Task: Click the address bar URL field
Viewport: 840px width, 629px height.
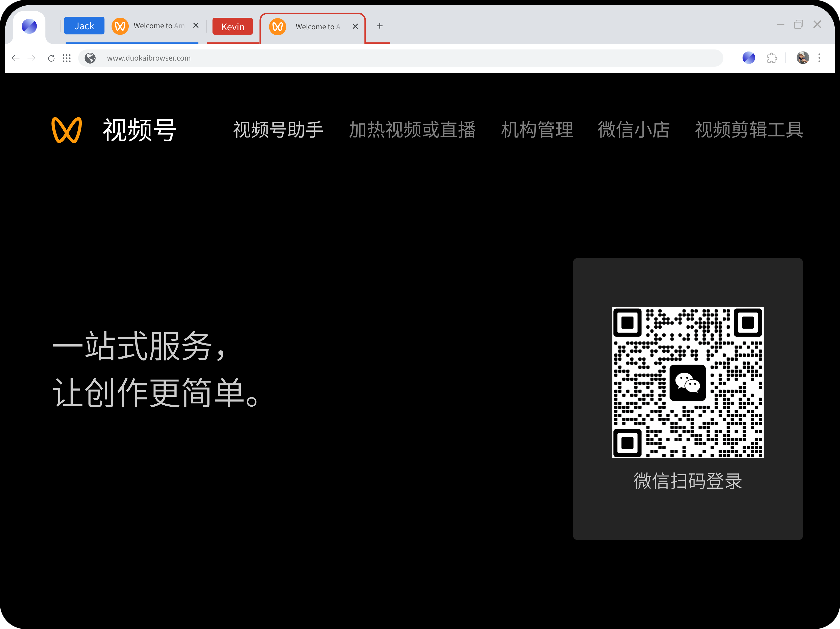Action: click(x=401, y=58)
